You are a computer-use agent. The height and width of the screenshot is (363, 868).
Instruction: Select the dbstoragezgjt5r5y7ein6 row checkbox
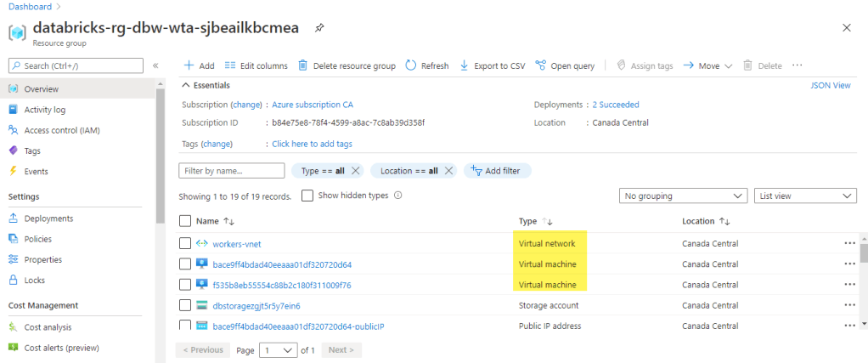(x=185, y=305)
